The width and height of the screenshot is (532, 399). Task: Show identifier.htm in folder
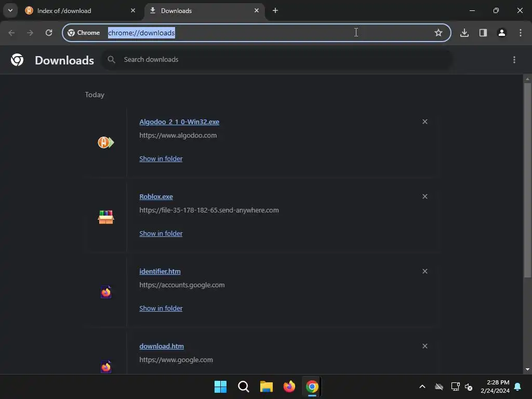click(161, 308)
